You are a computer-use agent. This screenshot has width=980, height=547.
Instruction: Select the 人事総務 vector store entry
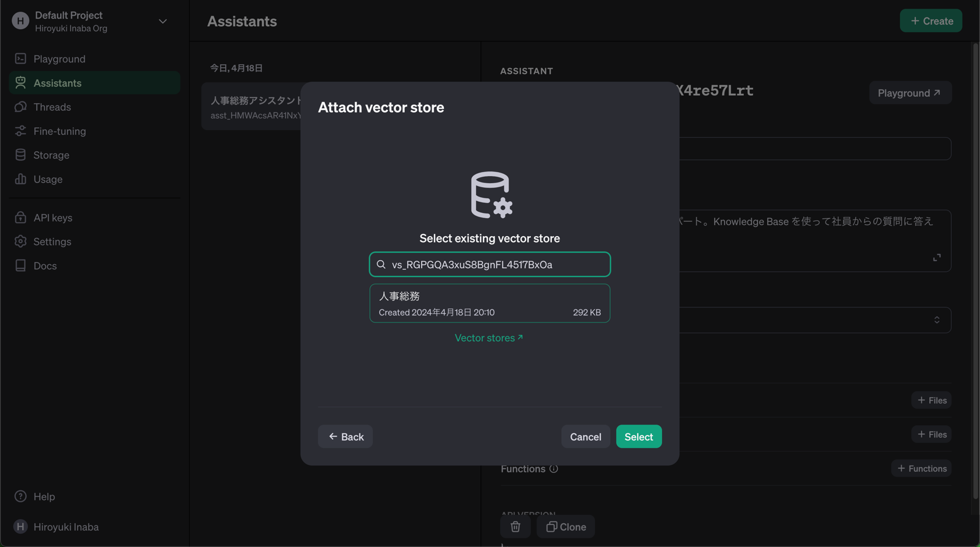489,303
